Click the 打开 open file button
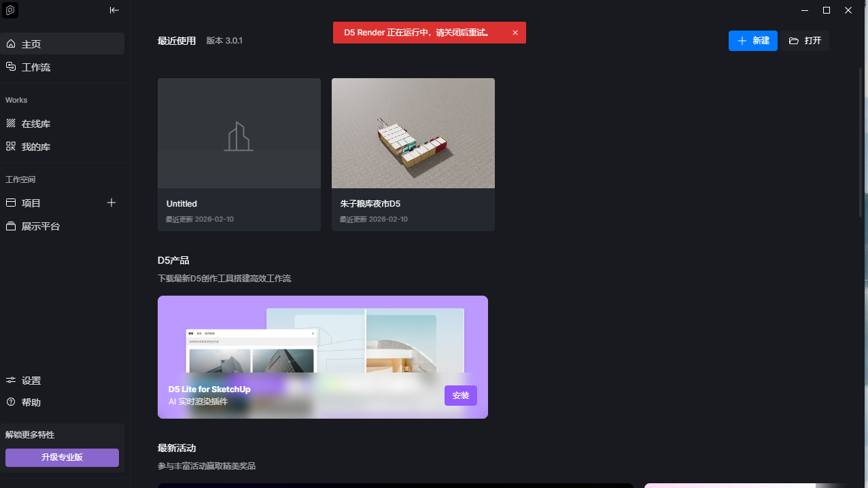This screenshot has width=868, height=488. coord(805,41)
